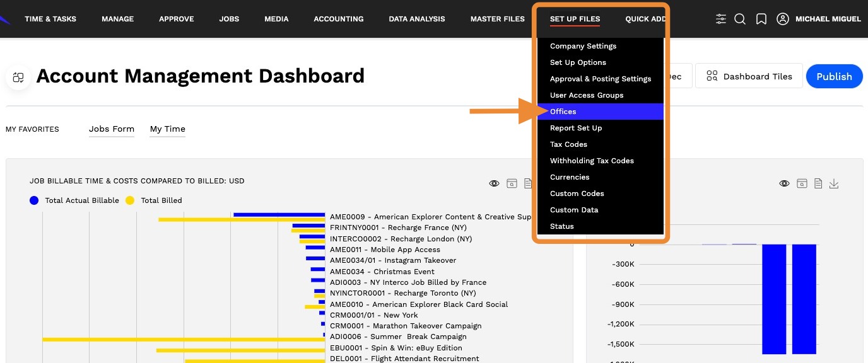The height and width of the screenshot is (363, 868).
Task: Click the document icon on the right chart
Action: (818, 183)
